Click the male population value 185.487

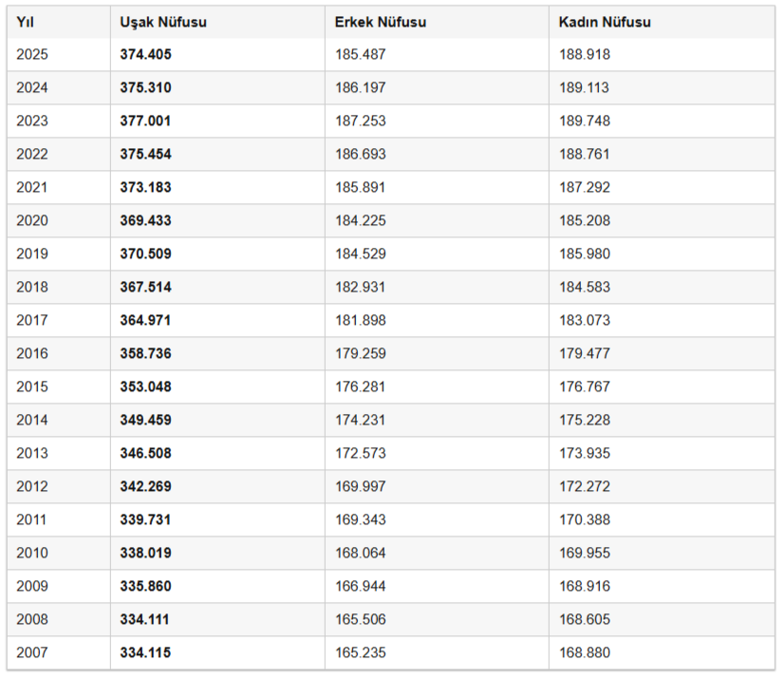[361, 54]
